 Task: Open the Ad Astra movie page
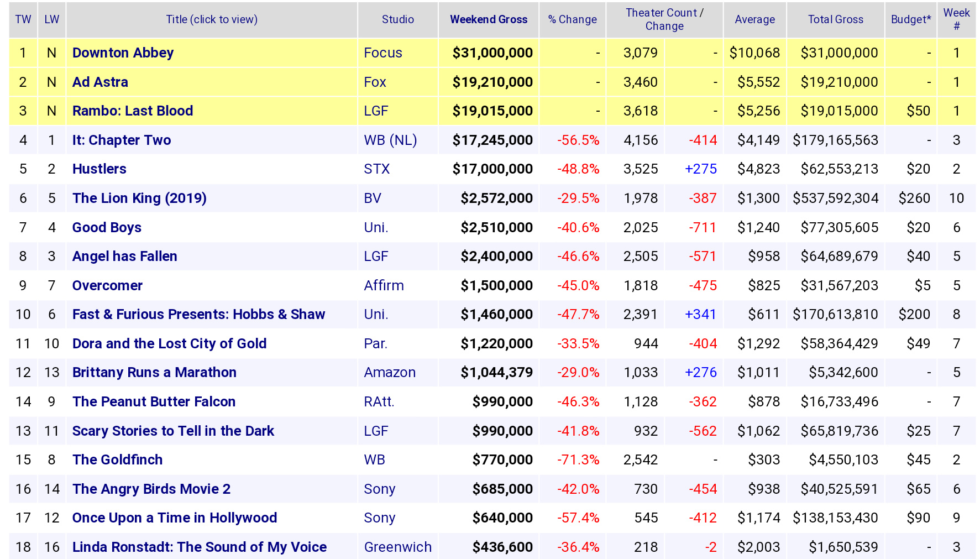tap(100, 82)
